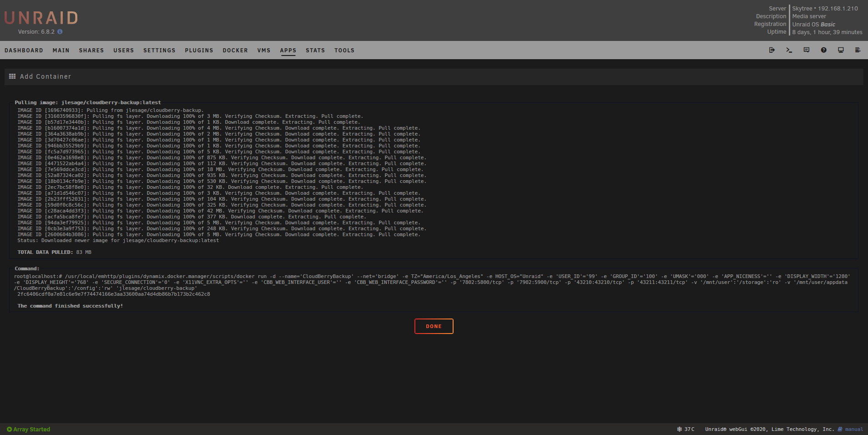Click the 'Media server' description
The width and height of the screenshot is (868, 435).
[x=809, y=16]
